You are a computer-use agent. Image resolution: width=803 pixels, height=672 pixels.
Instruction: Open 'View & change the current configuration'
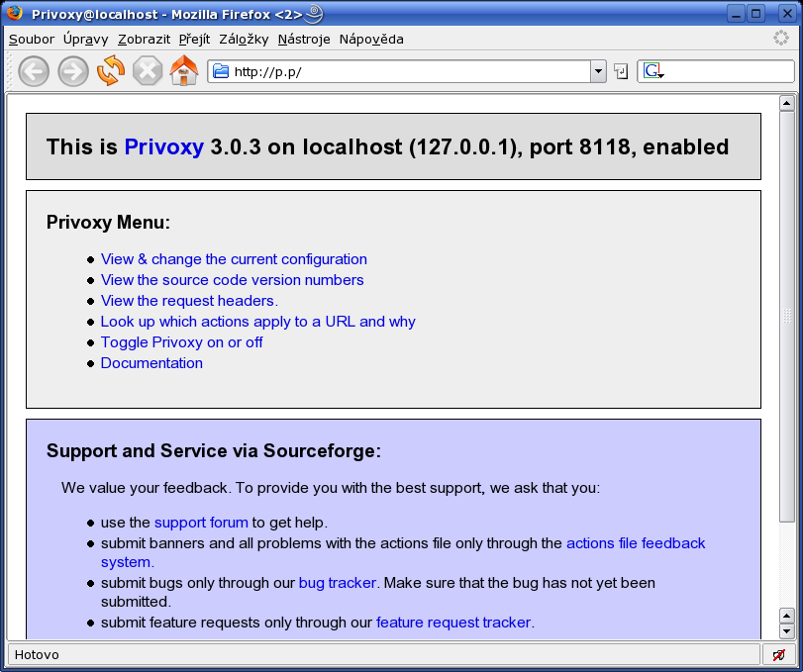234,259
